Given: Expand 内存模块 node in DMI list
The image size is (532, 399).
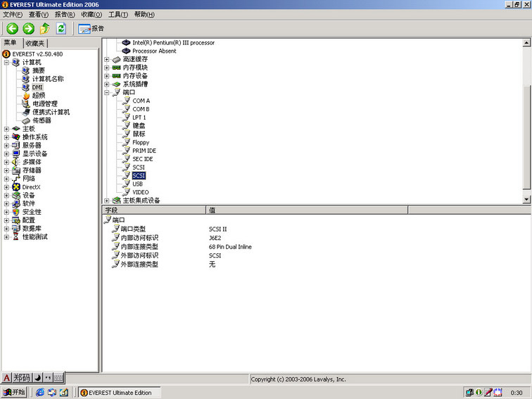Looking at the screenshot, I should pyautogui.click(x=107, y=68).
